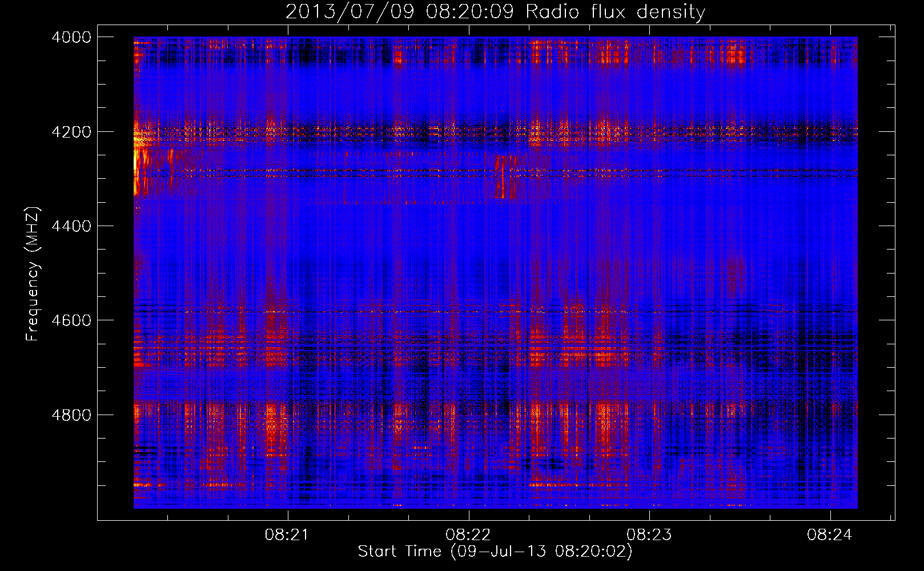Click the plot title 'Radio flux density'
The width and height of the screenshot is (924, 571).
point(616,11)
